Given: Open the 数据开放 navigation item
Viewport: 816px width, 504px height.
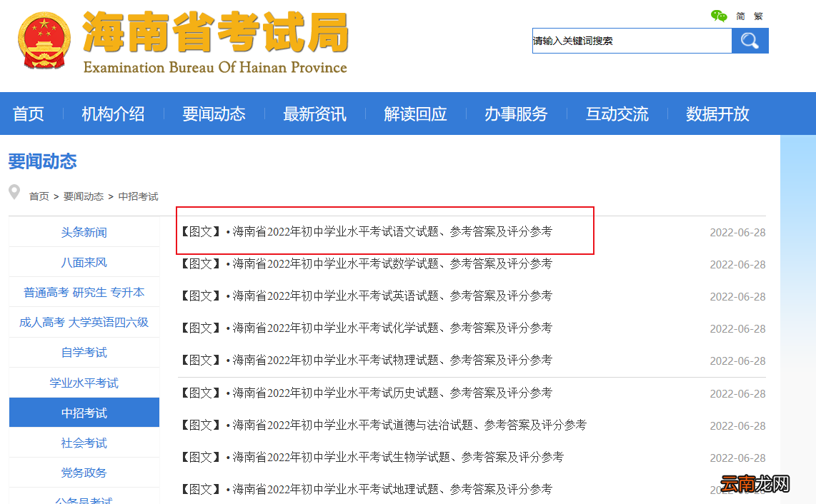Looking at the screenshot, I should pos(717,114).
